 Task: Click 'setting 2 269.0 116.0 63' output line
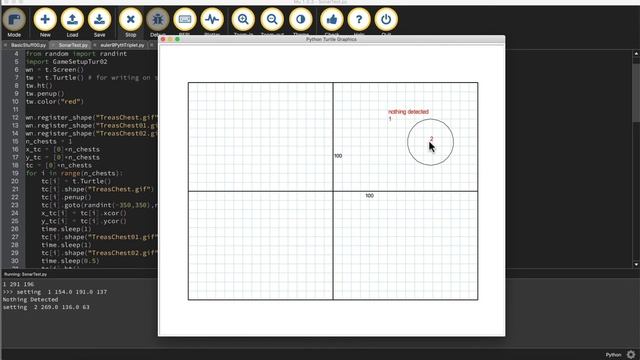pyautogui.click(x=46, y=307)
